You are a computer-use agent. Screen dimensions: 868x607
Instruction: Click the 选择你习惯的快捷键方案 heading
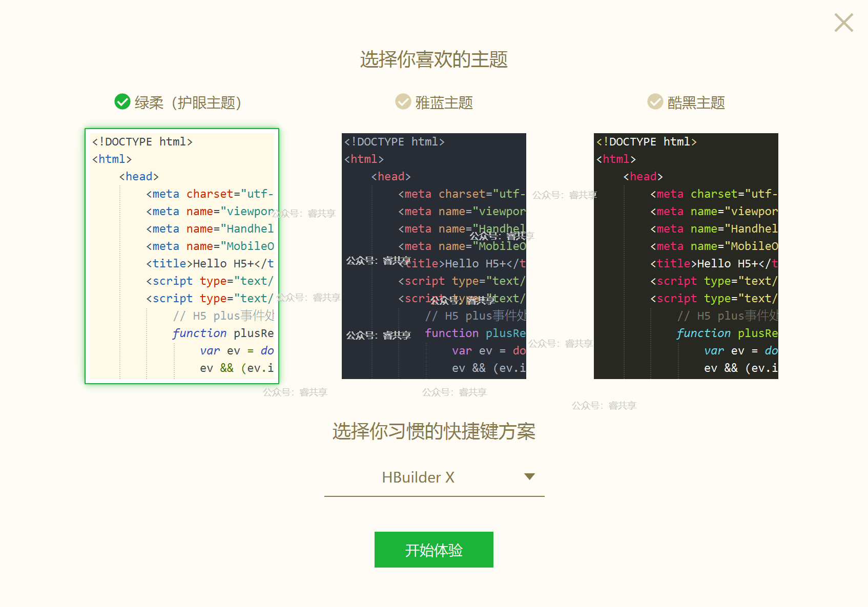click(x=433, y=431)
